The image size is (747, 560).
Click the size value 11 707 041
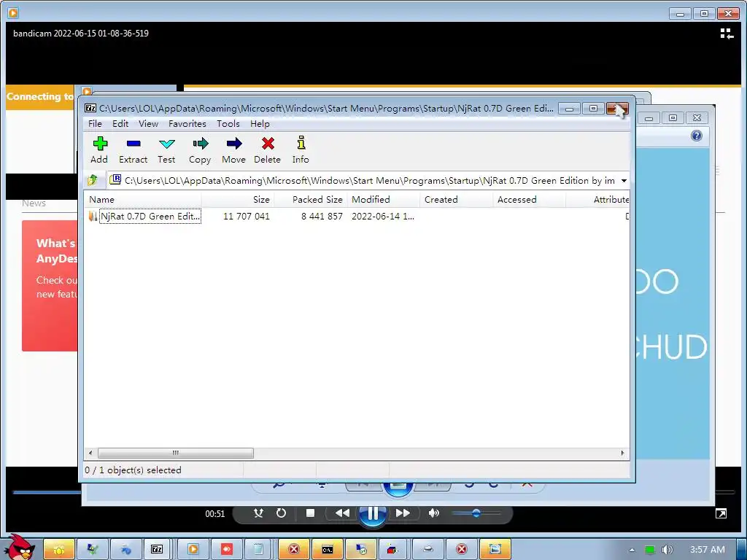click(247, 216)
